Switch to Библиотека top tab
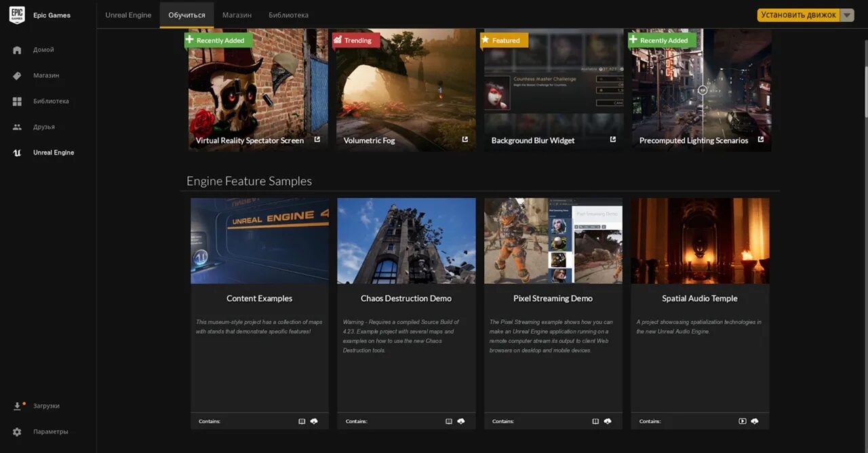Screen dimensions: 868x453 click(x=288, y=15)
